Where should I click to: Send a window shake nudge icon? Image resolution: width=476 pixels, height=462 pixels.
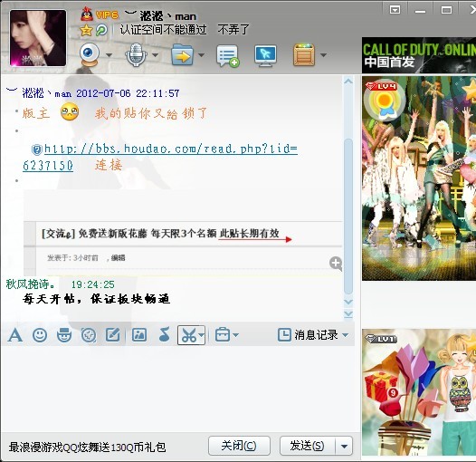[x=89, y=335]
